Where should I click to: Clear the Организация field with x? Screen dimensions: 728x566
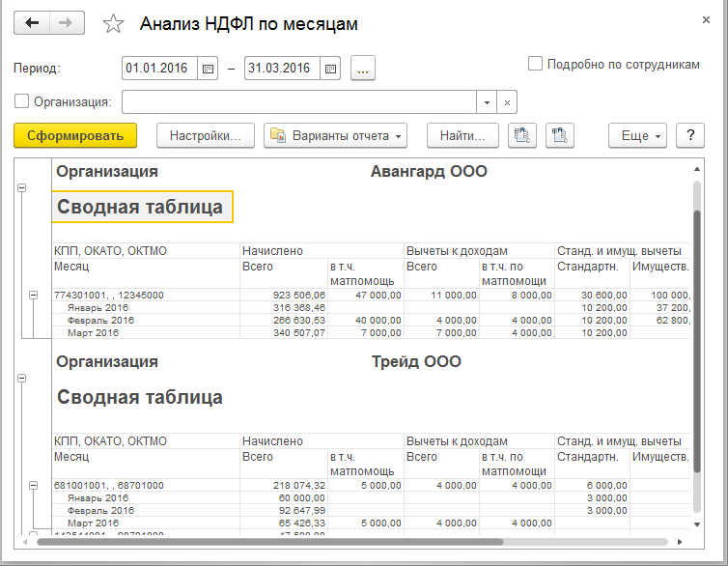click(509, 101)
